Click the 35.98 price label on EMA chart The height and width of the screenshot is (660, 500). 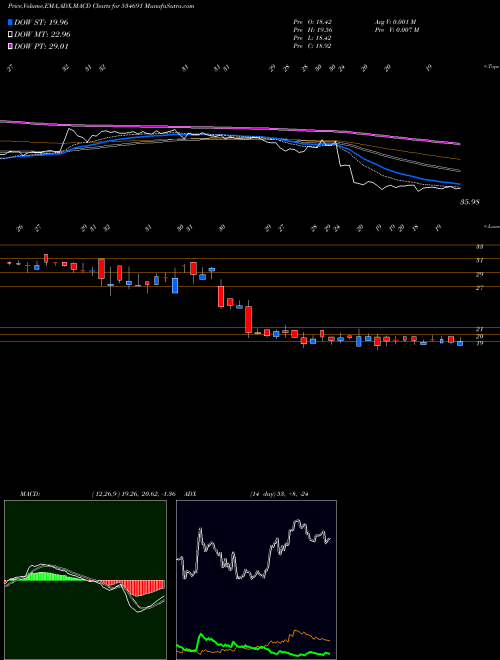[470, 202]
